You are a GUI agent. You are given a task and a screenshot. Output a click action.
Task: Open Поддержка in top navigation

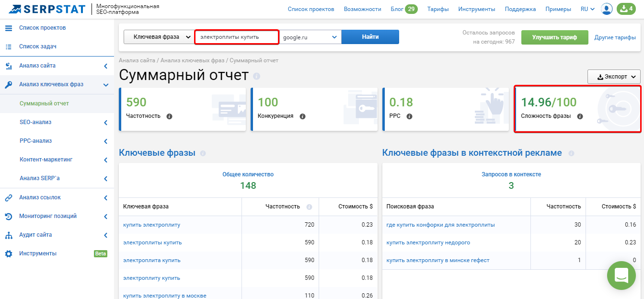tap(520, 9)
